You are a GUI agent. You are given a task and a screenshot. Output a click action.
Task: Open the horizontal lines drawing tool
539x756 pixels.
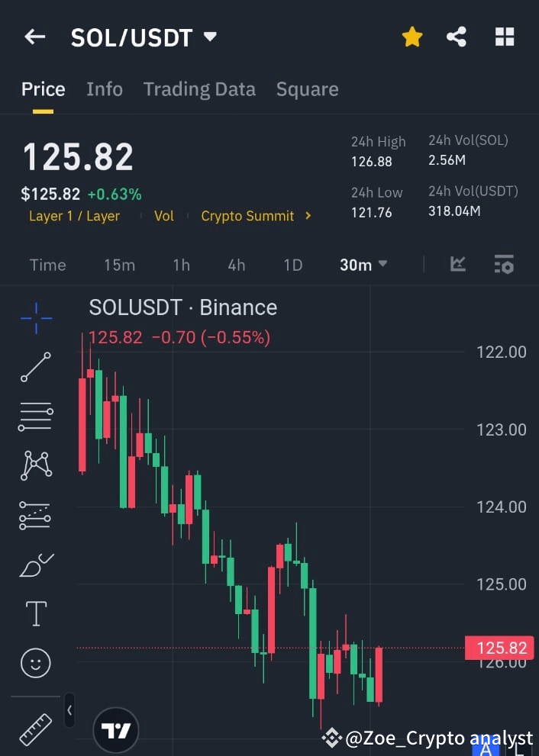click(35, 417)
